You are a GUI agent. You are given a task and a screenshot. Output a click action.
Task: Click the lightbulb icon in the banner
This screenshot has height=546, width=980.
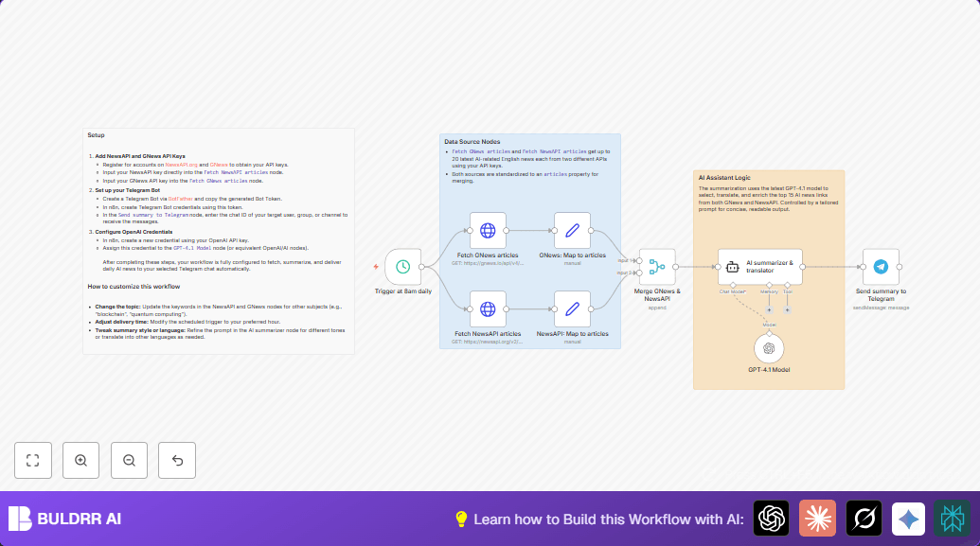click(461, 520)
